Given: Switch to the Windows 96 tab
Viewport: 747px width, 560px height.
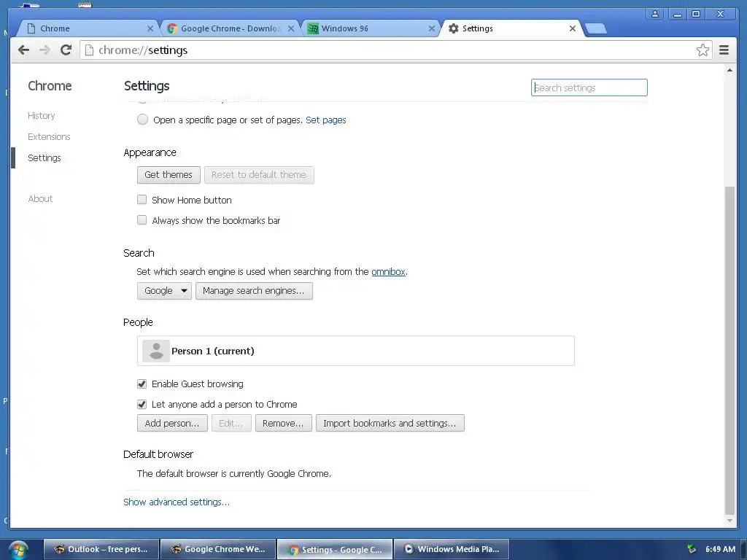Looking at the screenshot, I should click(371, 28).
